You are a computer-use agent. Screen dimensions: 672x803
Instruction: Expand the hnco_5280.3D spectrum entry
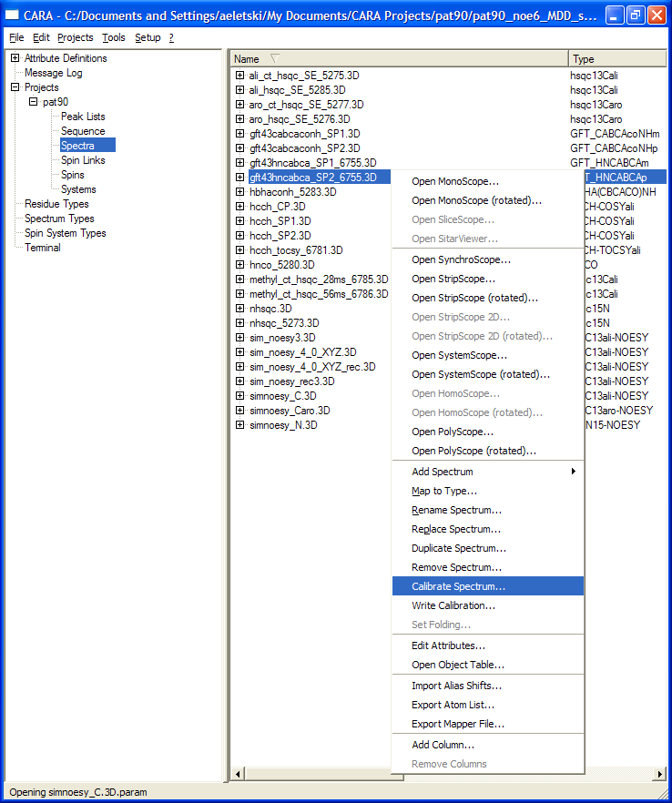click(x=239, y=265)
